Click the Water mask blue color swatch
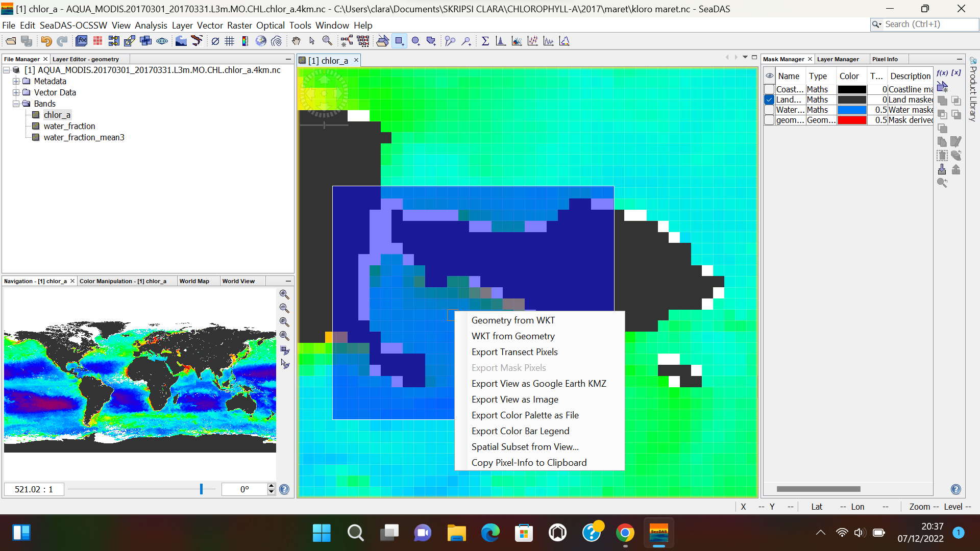Image resolution: width=980 pixels, height=551 pixels. [x=852, y=110]
